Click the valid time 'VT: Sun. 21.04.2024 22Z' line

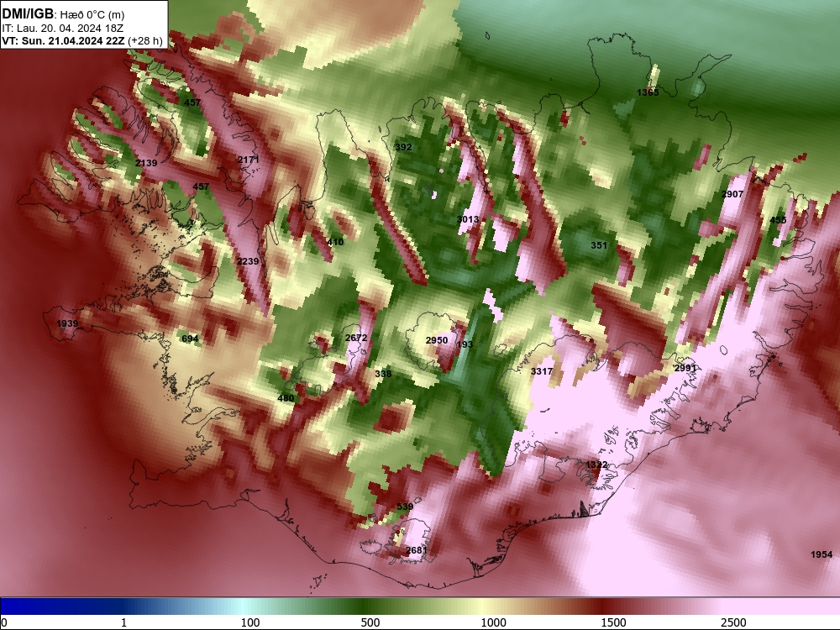point(63,40)
